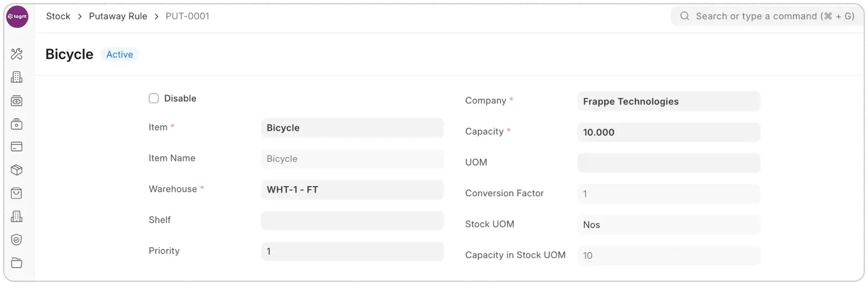Click the shield checkmark sidebar icon

(x=17, y=240)
